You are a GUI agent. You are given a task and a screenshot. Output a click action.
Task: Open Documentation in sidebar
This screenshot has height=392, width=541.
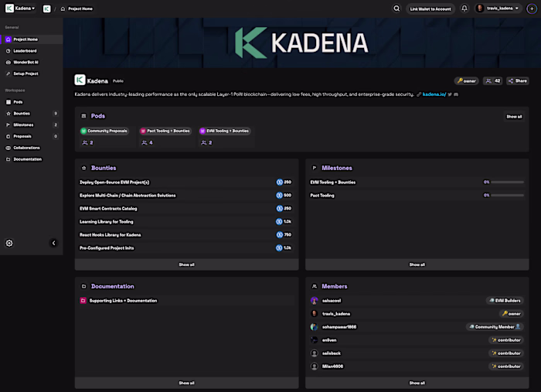32,159
